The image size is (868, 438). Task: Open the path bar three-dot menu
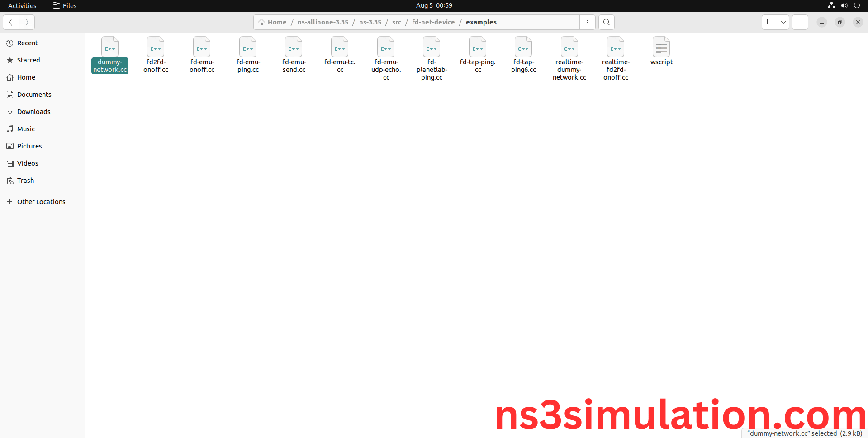(588, 22)
